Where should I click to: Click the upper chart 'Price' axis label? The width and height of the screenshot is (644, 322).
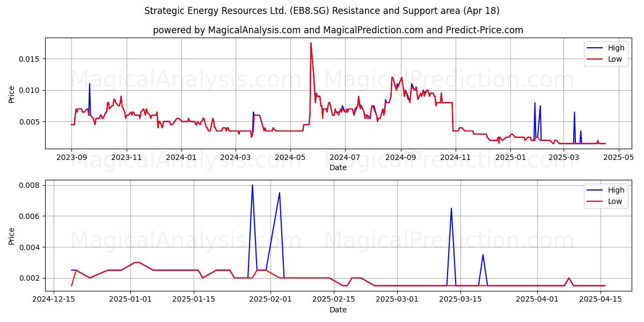[x=12, y=93]
